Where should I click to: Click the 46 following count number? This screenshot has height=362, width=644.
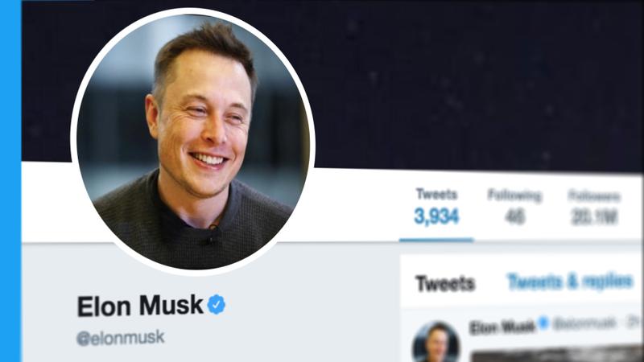515,216
